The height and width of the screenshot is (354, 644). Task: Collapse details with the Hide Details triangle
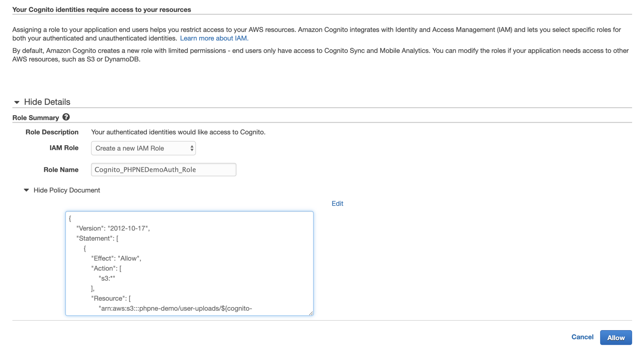[17, 102]
